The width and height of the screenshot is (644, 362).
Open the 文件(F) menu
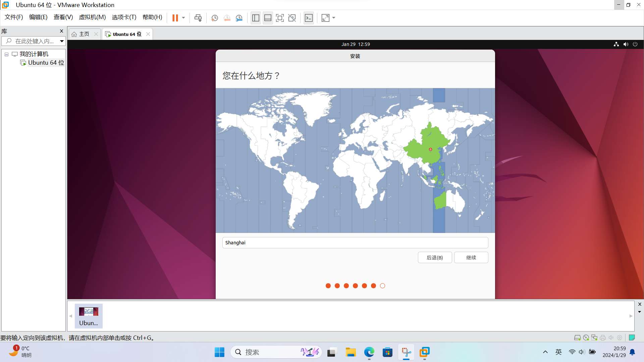tap(14, 17)
